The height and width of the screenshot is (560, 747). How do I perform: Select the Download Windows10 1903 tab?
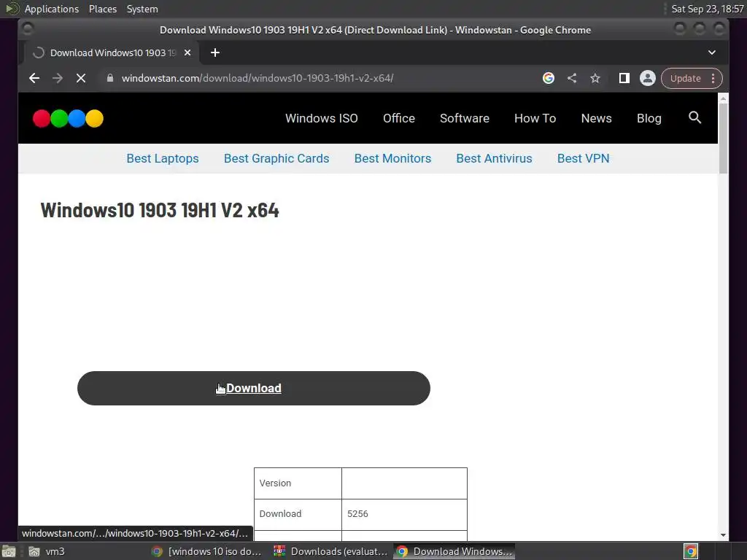[x=113, y=52]
